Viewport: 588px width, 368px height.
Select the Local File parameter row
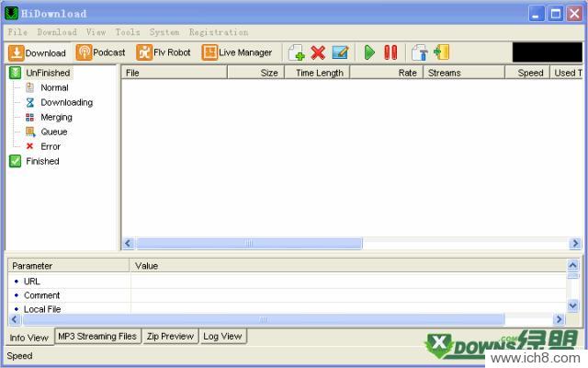coord(287,309)
